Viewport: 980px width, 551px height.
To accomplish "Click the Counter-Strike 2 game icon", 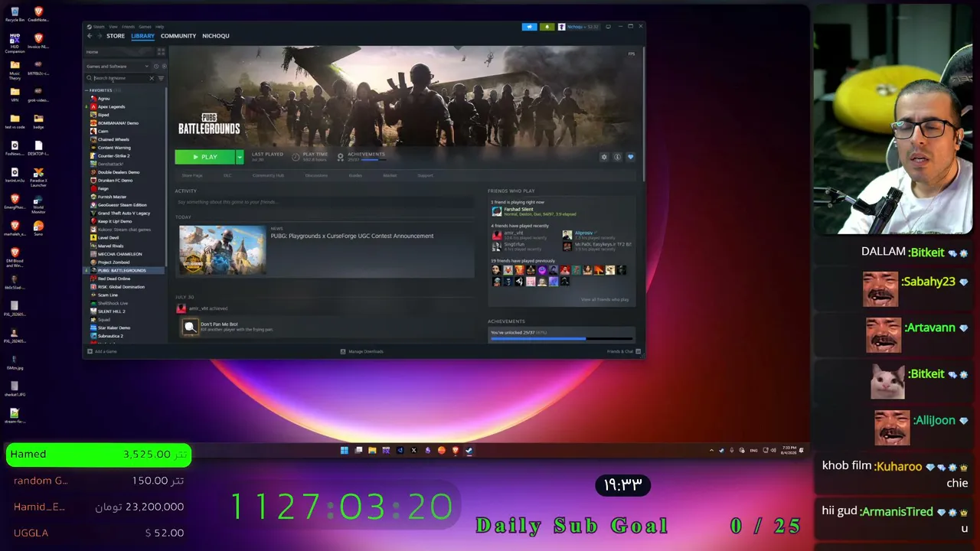I will pos(93,155).
